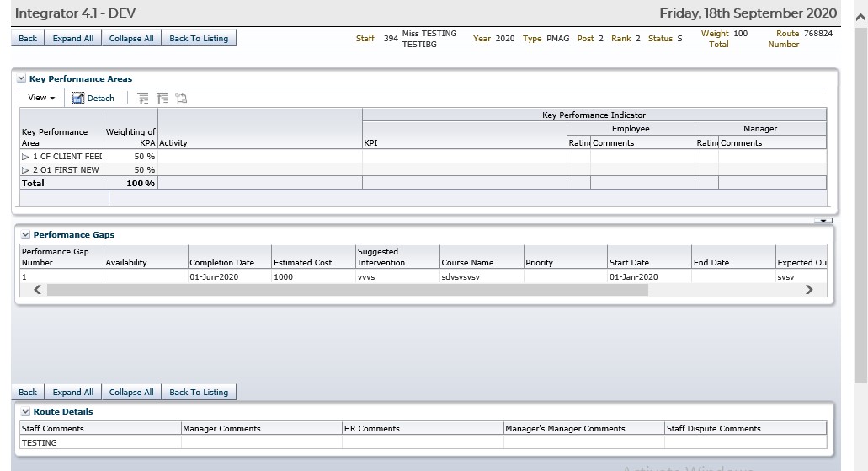868x471 pixels.
Task: Expand the 2 O1 FIRST NEW row
Action: pos(25,170)
